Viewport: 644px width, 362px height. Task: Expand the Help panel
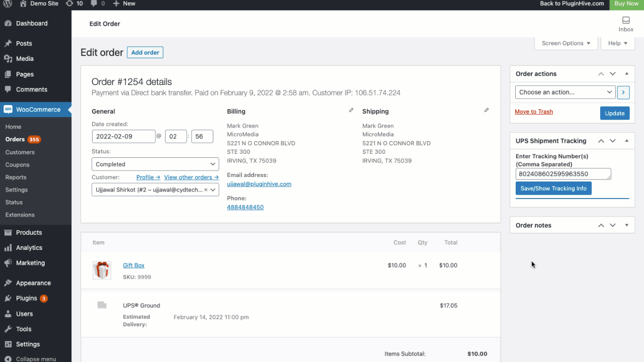pos(618,43)
